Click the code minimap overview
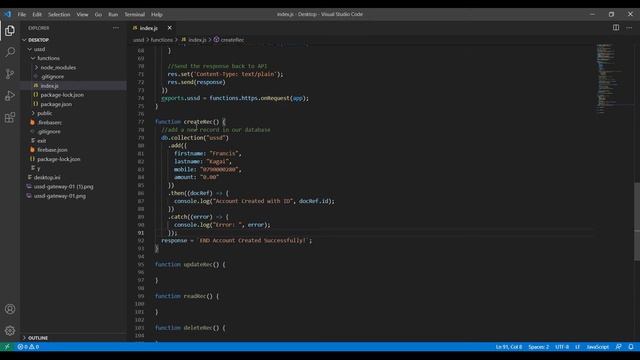The width and height of the screenshot is (640, 360). pyautogui.click(x=614, y=78)
